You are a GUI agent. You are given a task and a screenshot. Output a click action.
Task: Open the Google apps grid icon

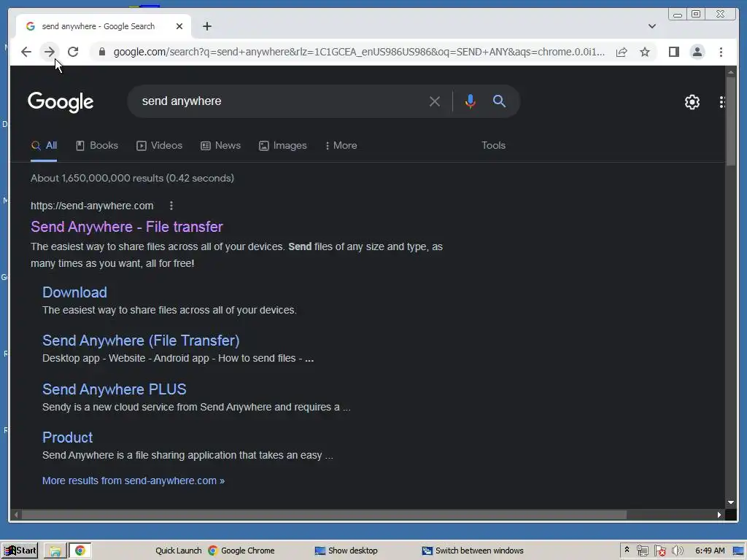click(722, 102)
